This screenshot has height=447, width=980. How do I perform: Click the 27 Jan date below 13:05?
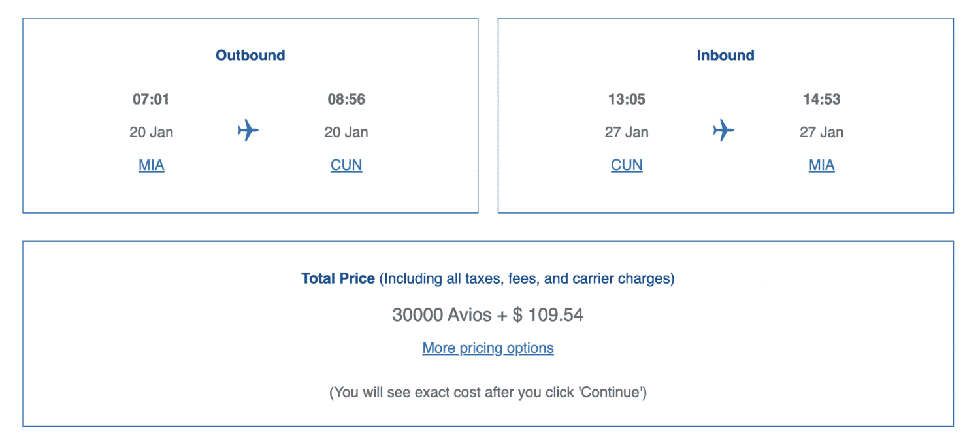(627, 132)
